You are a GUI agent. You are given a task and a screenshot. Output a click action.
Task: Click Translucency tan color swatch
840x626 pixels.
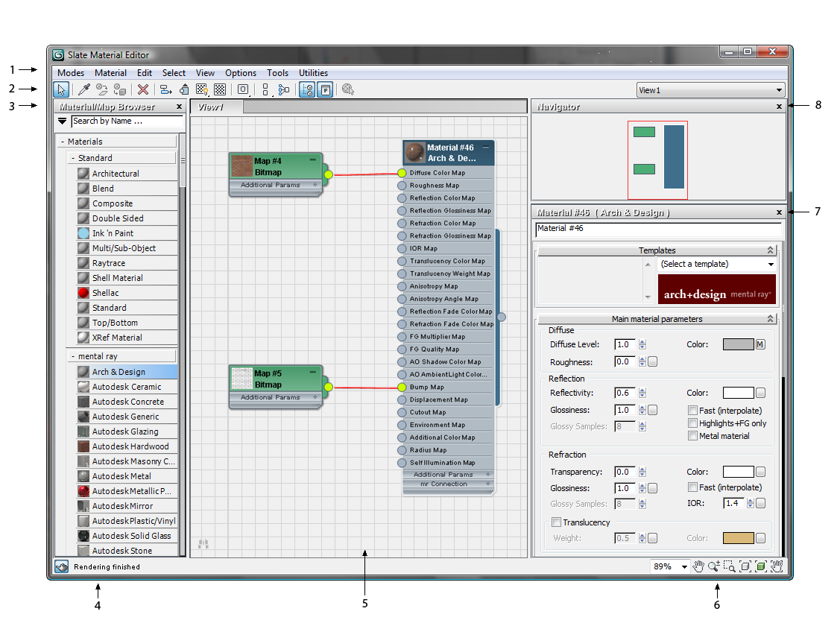click(x=738, y=538)
